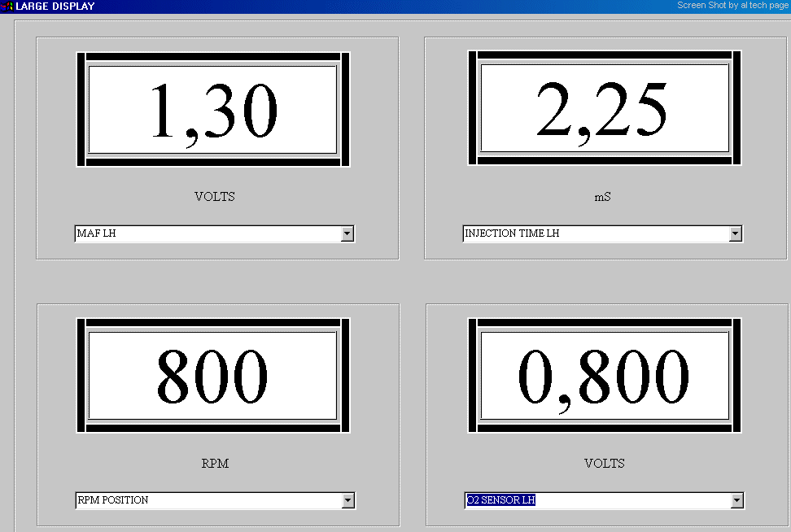Select the 800 RPM readout display

[x=213, y=376]
